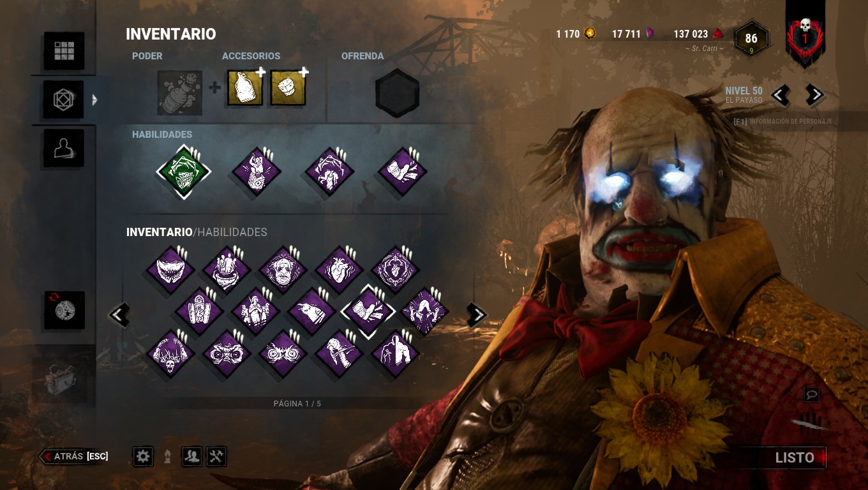This screenshot has height=490, width=868.
Task: Open the chat bubble icon
Action: 811,395
